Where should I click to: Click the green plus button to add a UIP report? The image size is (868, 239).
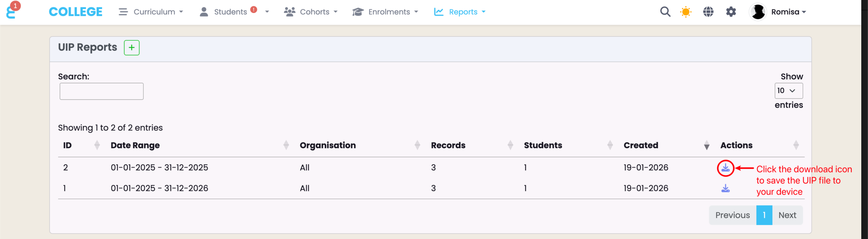[132, 48]
